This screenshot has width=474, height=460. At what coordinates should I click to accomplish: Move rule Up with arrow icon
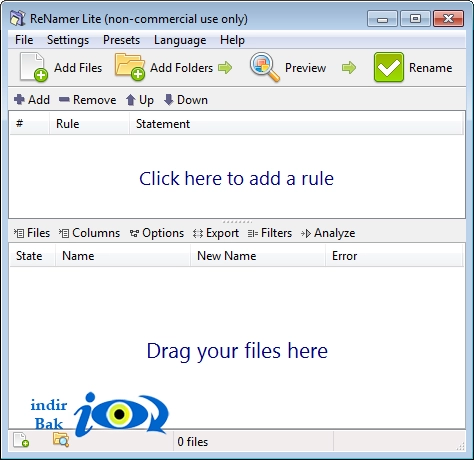point(131,100)
